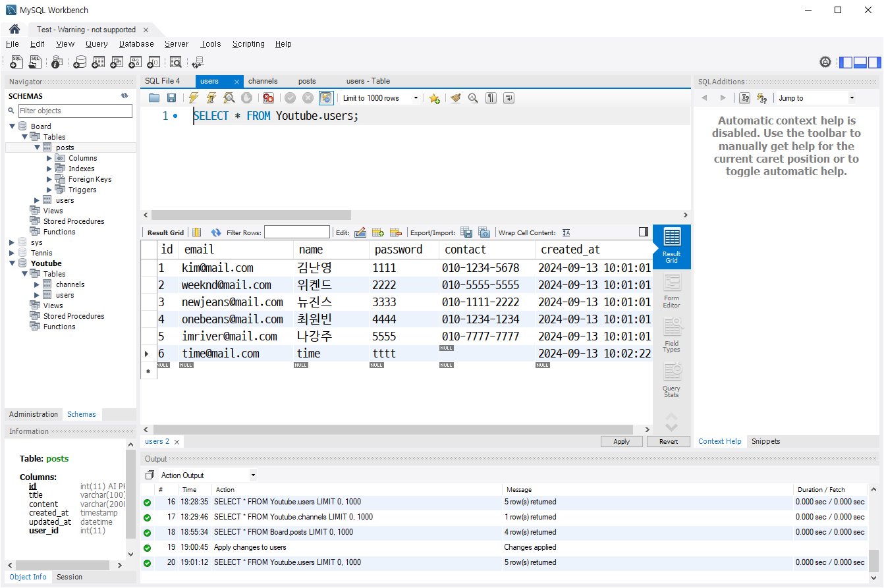This screenshot has height=588, width=884.
Task: Switch to the Administration tab
Action: 34,414
